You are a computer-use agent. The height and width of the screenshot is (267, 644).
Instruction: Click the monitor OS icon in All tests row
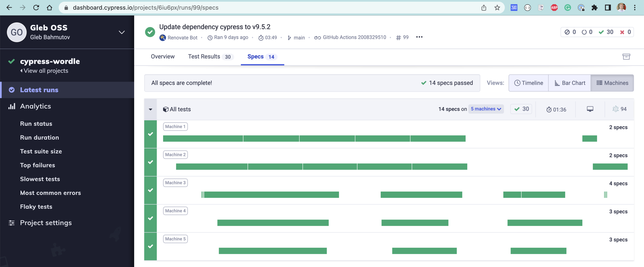tap(590, 109)
